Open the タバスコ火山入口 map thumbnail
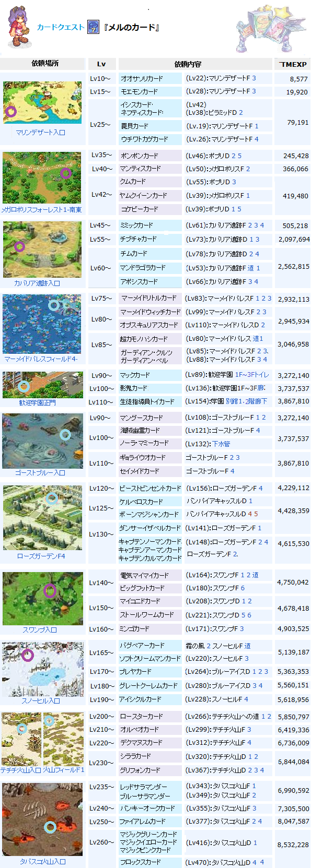 pos(42,819)
